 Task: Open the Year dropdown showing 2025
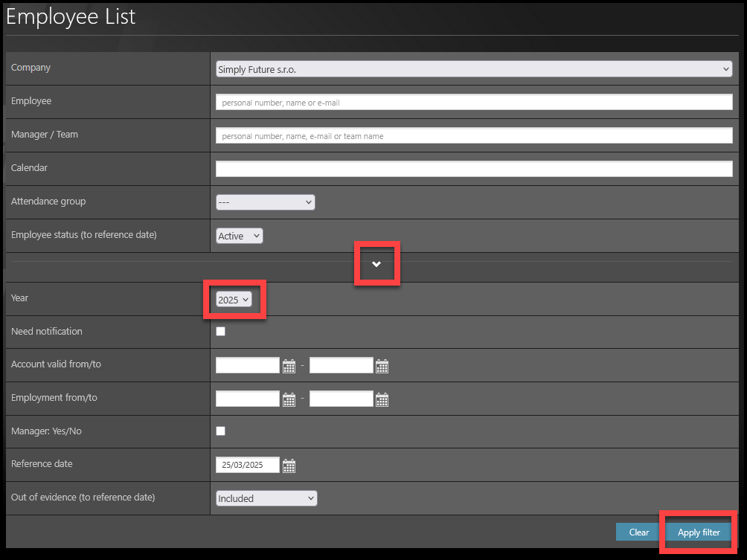[x=234, y=300]
